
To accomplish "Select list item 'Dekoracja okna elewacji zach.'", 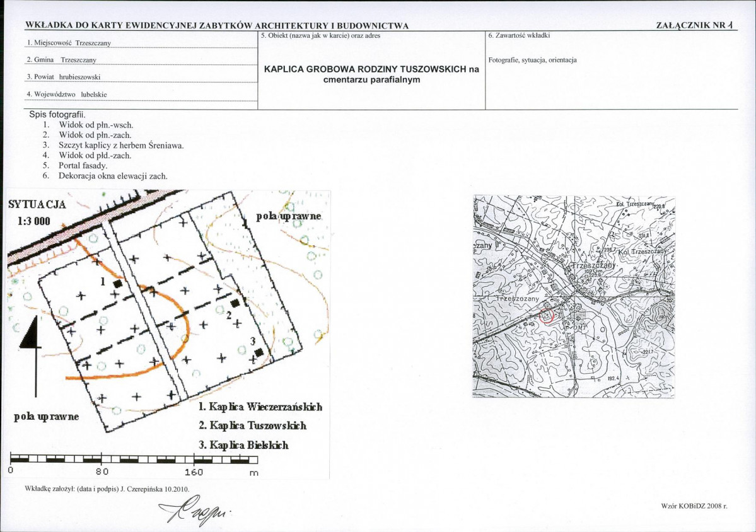I will (113, 176).
